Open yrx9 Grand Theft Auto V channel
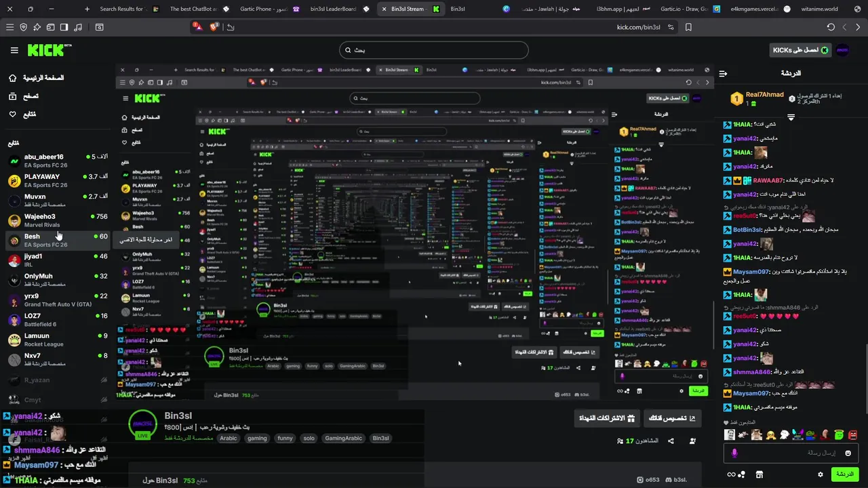This screenshot has height=488, width=868. click(57, 300)
